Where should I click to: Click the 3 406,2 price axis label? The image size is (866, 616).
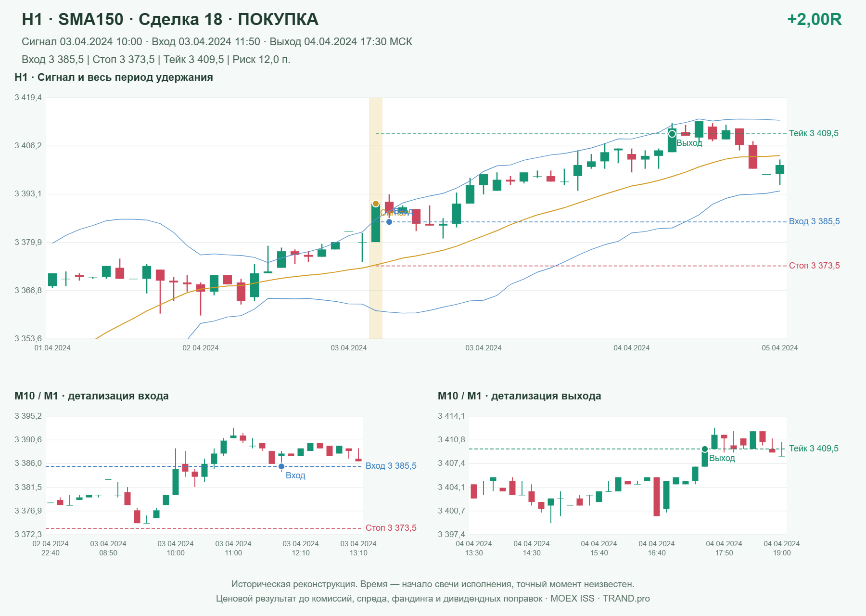[28, 146]
